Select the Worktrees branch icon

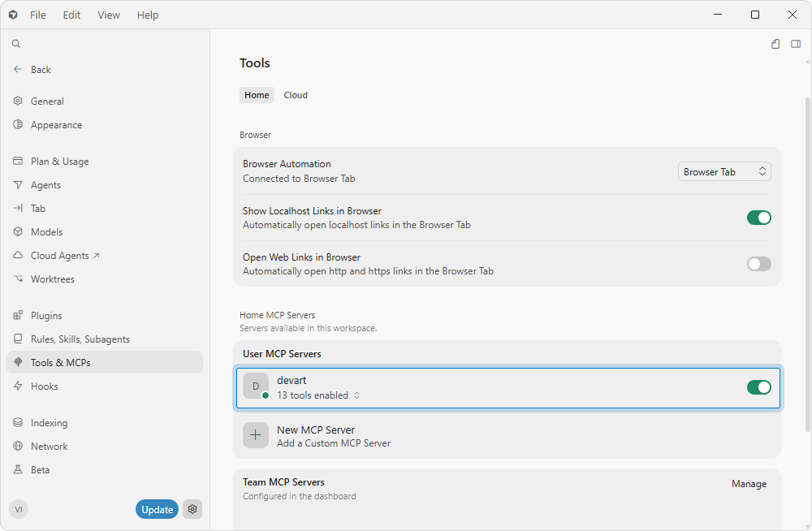18,278
